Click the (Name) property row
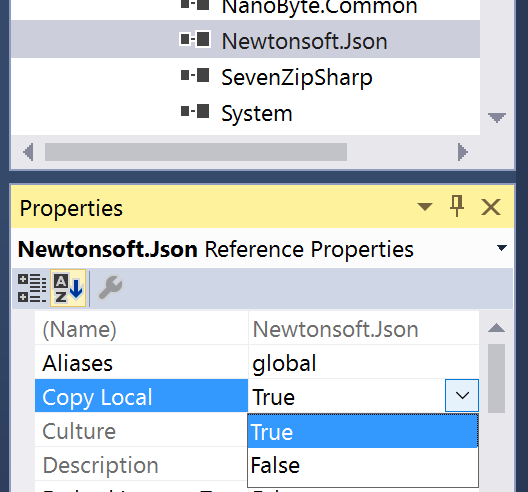 141,329
